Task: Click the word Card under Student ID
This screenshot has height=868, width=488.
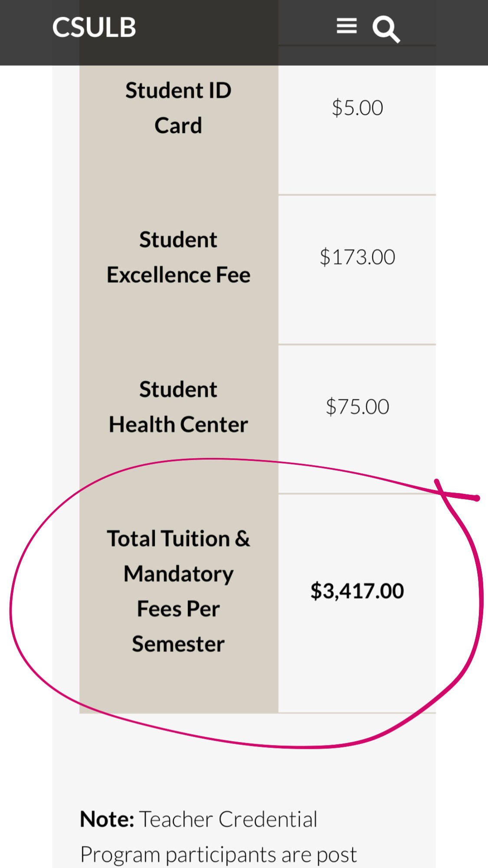Action: coord(178,125)
